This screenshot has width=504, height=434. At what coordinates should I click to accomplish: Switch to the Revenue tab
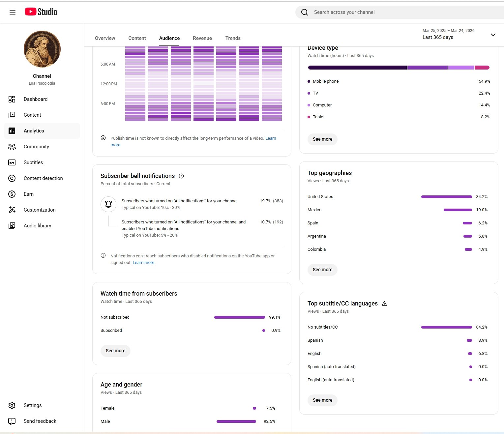click(202, 38)
